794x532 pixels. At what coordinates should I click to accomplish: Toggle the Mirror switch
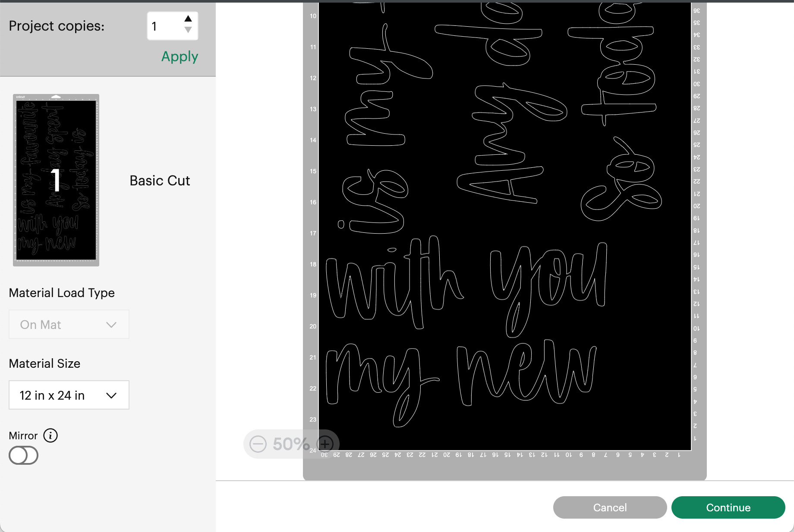click(24, 455)
